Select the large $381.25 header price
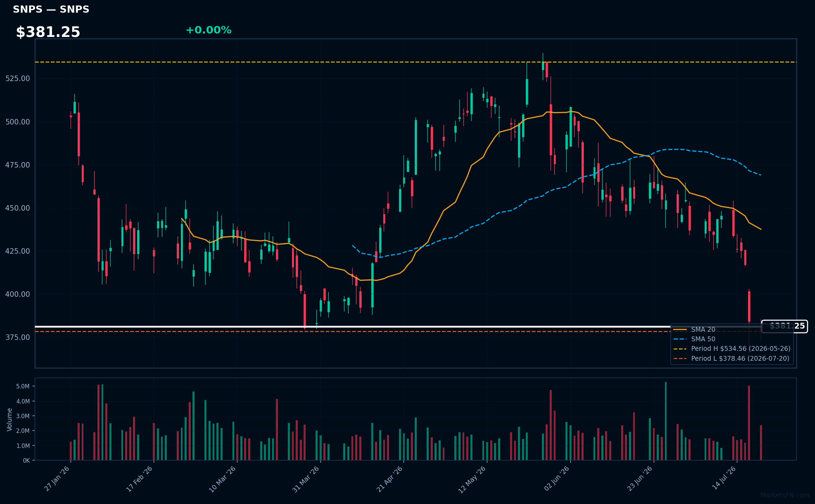 (48, 32)
